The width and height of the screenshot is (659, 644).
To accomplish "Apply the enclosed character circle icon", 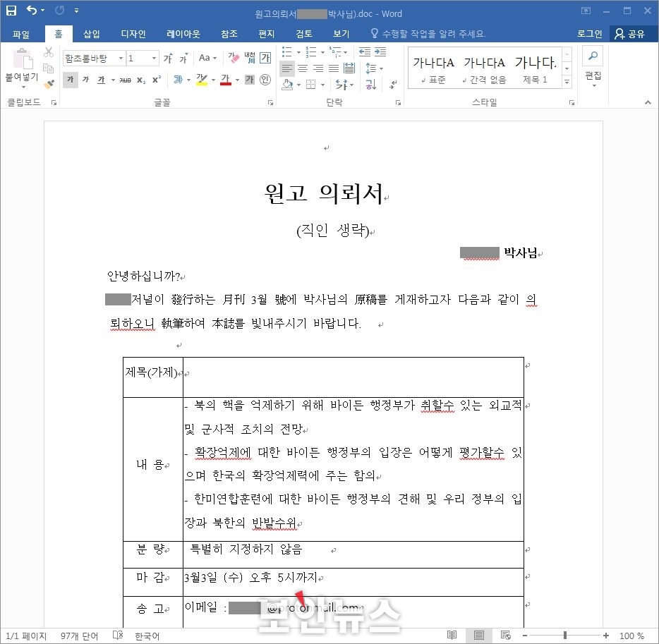I will pos(265,80).
